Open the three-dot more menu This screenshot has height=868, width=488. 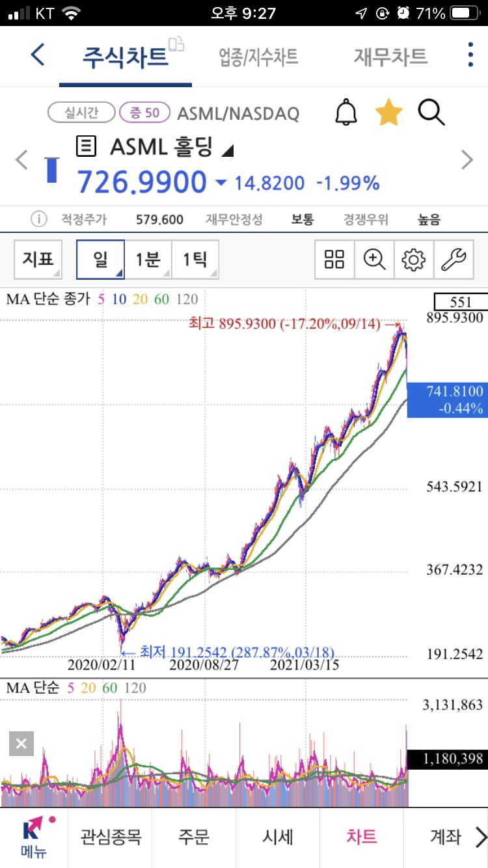(x=470, y=55)
